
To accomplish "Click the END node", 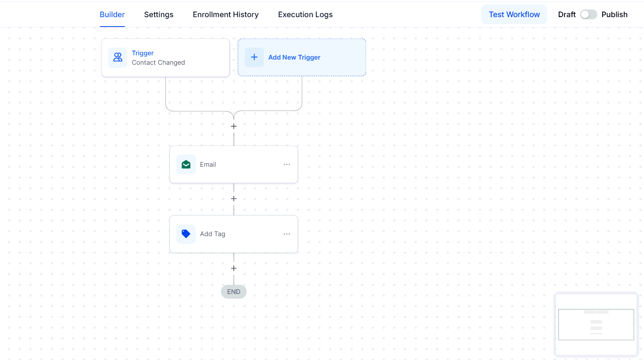I will [234, 292].
